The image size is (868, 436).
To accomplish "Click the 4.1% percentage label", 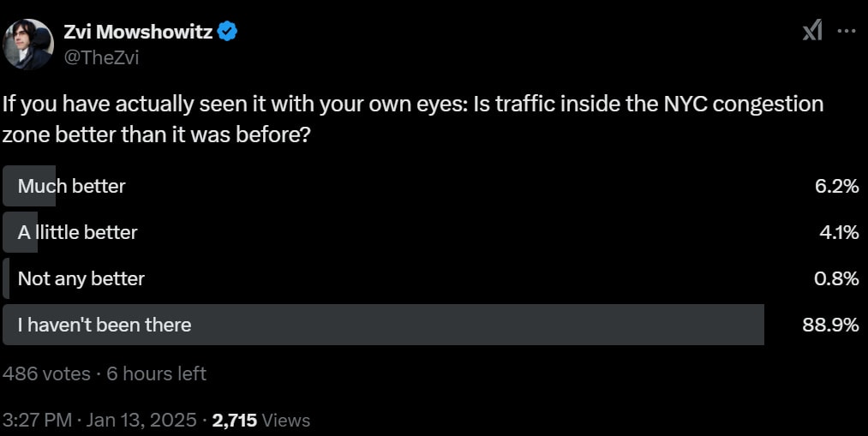I will (839, 232).
